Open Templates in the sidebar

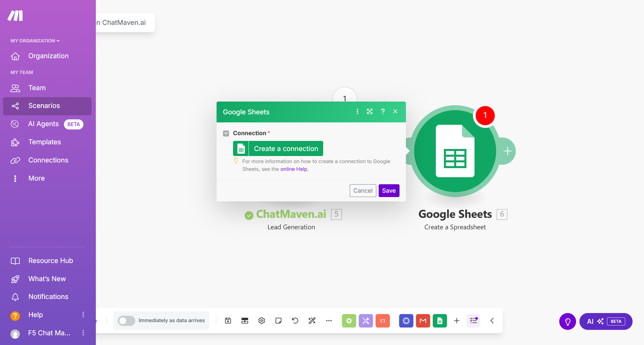pyautogui.click(x=44, y=142)
